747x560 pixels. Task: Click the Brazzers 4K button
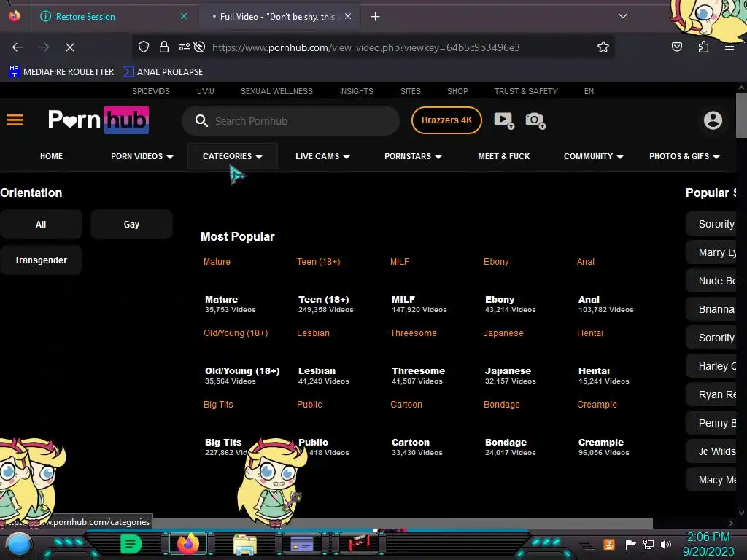[446, 120]
